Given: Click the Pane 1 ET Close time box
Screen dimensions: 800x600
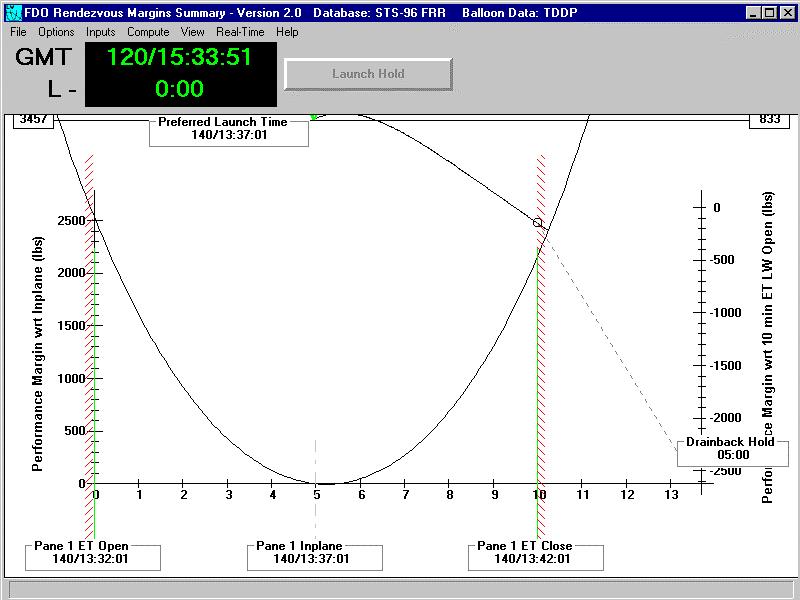Looking at the screenshot, I should 537,556.
